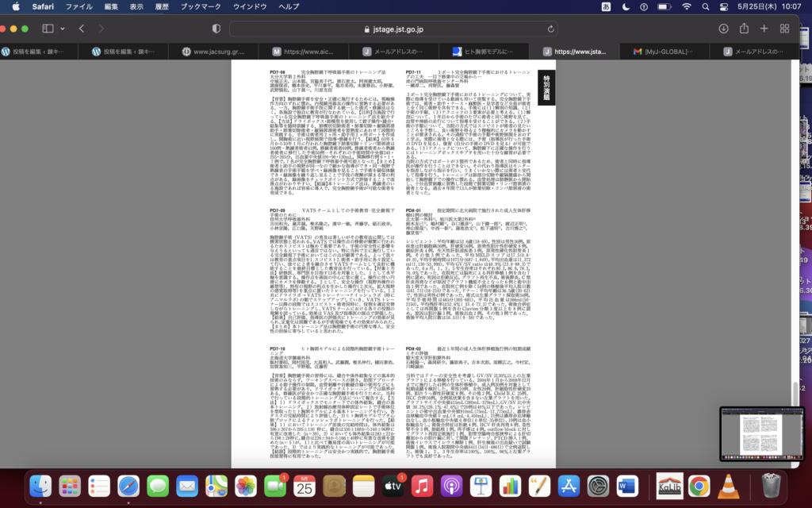Switch to the MyJ-GLOBAL tab
The image size is (812, 508).
(668, 52)
